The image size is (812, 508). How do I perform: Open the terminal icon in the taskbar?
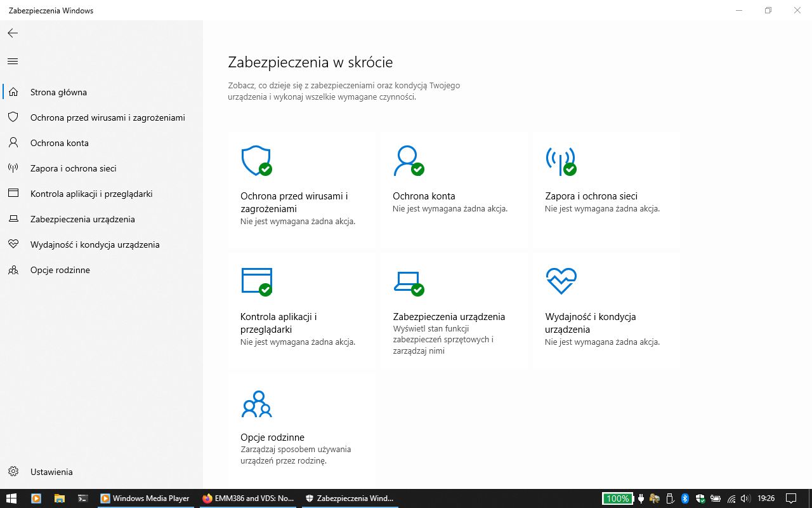point(82,498)
